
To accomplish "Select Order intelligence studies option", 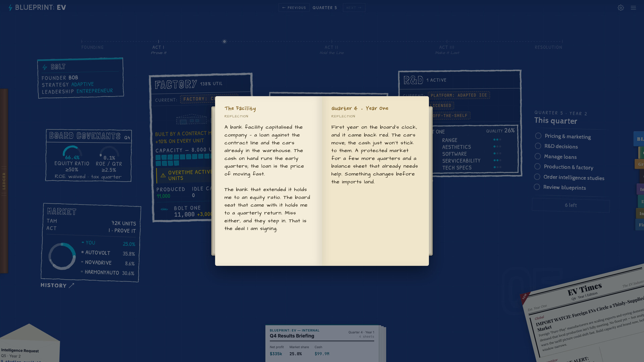I will pyautogui.click(x=569, y=177).
